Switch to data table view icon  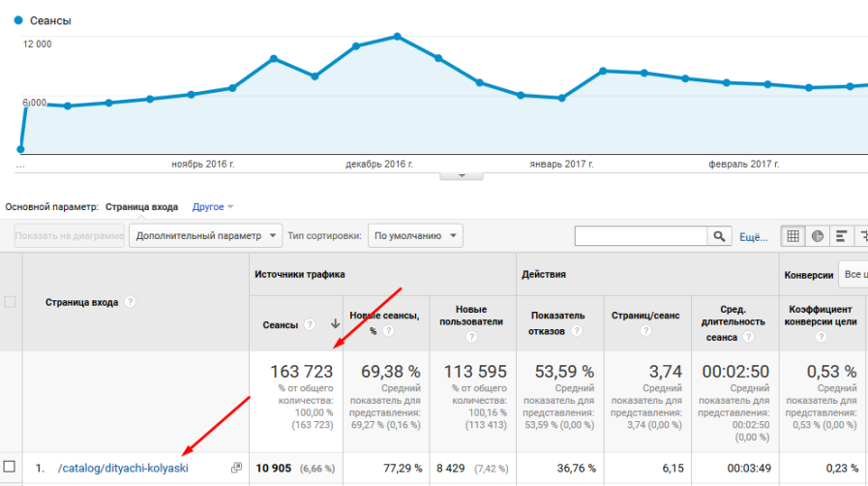(x=793, y=236)
